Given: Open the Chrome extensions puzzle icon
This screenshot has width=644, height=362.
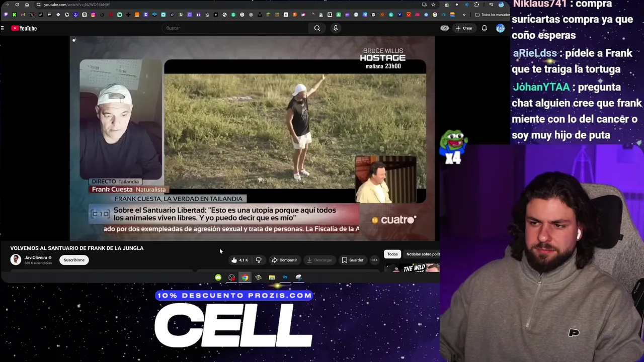Looking at the screenshot, I should [476, 5].
